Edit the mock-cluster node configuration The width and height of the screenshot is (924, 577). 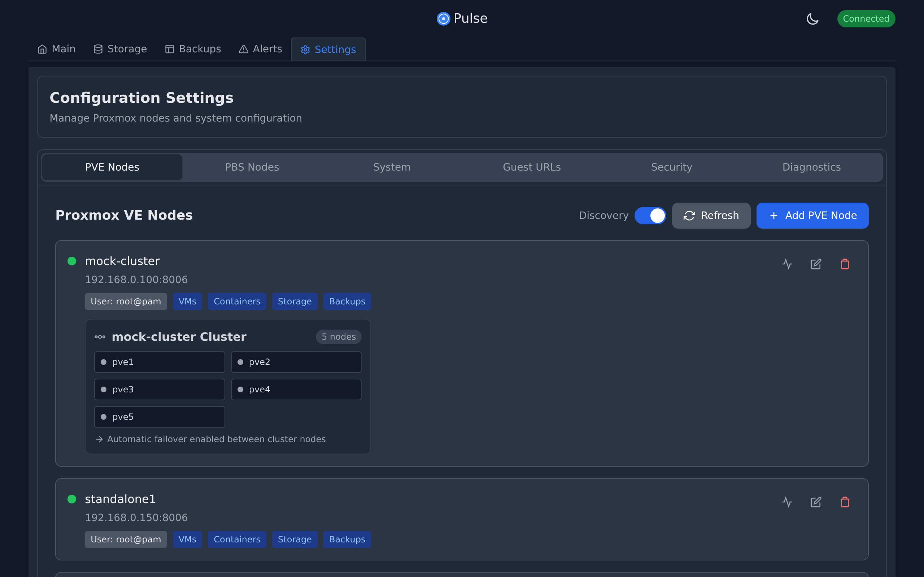tap(816, 264)
